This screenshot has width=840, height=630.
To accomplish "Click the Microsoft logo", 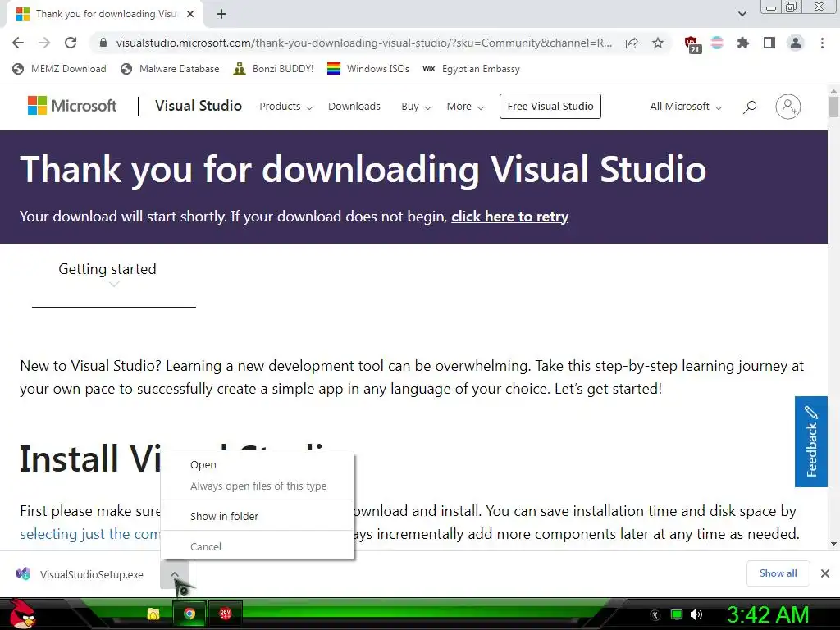I will click(x=72, y=106).
